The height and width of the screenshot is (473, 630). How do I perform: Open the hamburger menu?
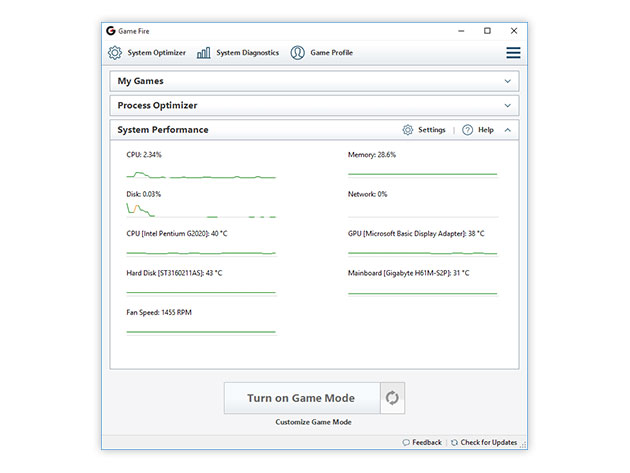(x=513, y=53)
